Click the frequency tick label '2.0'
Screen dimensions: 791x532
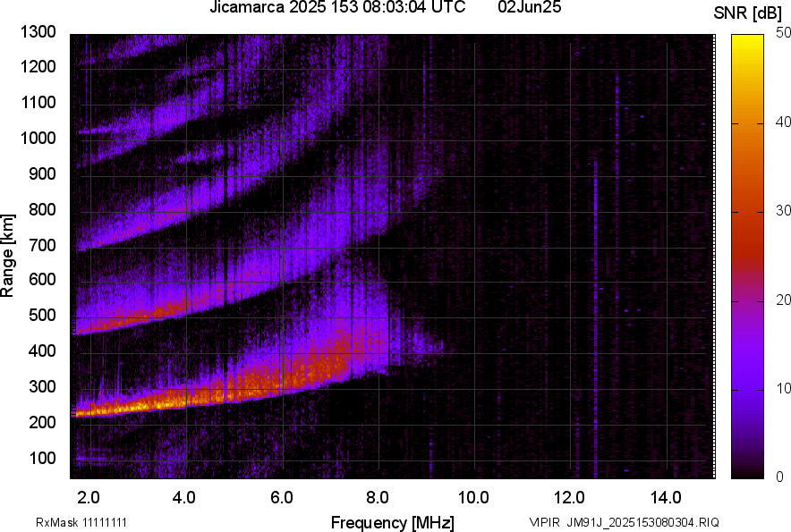[88, 498]
